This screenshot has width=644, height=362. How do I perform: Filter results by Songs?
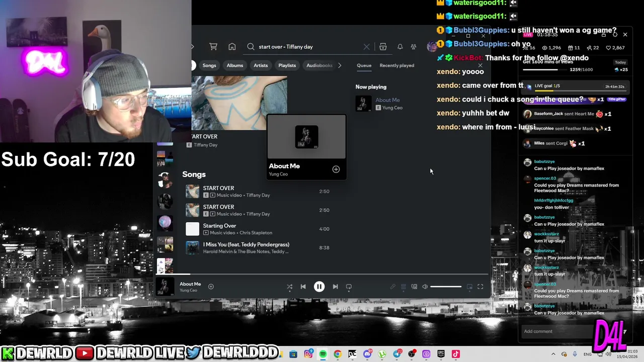coord(209,65)
